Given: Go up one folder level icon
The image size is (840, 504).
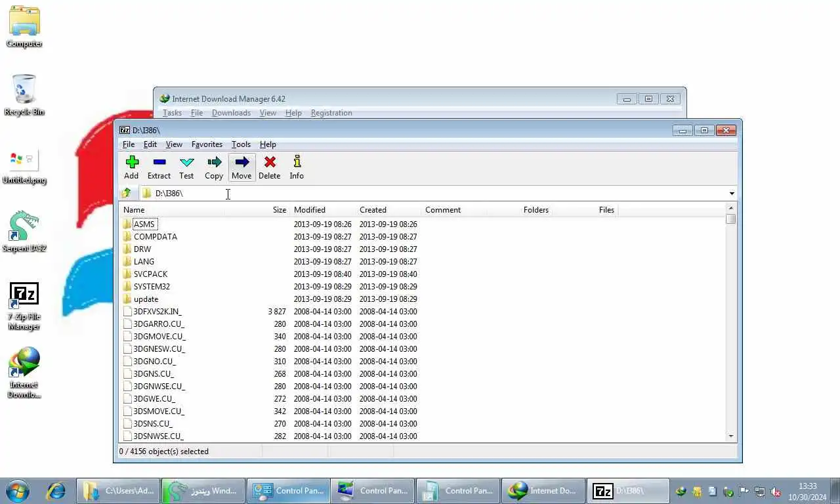Looking at the screenshot, I should click(126, 193).
